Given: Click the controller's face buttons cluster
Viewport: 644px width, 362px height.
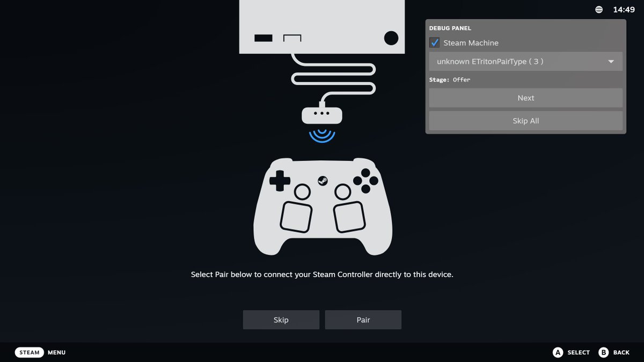Looking at the screenshot, I should tap(365, 181).
